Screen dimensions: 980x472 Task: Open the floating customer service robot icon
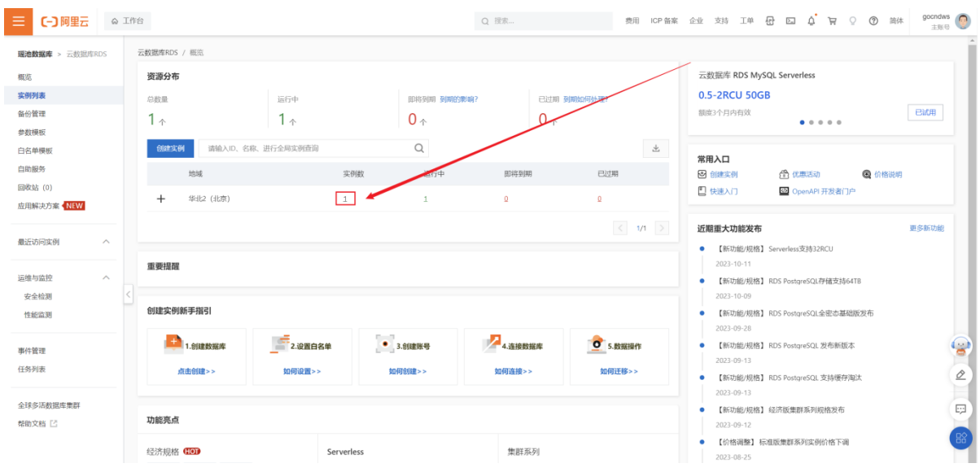[x=961, y=347]
